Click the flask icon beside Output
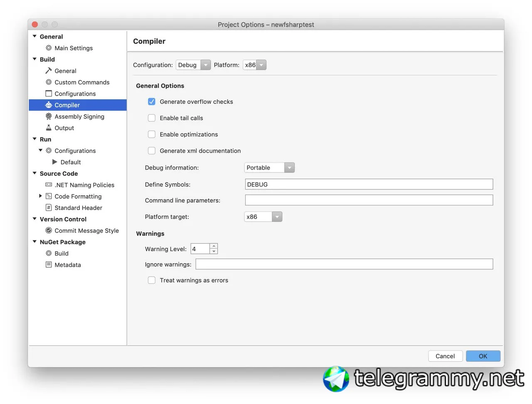 (49, 128)
